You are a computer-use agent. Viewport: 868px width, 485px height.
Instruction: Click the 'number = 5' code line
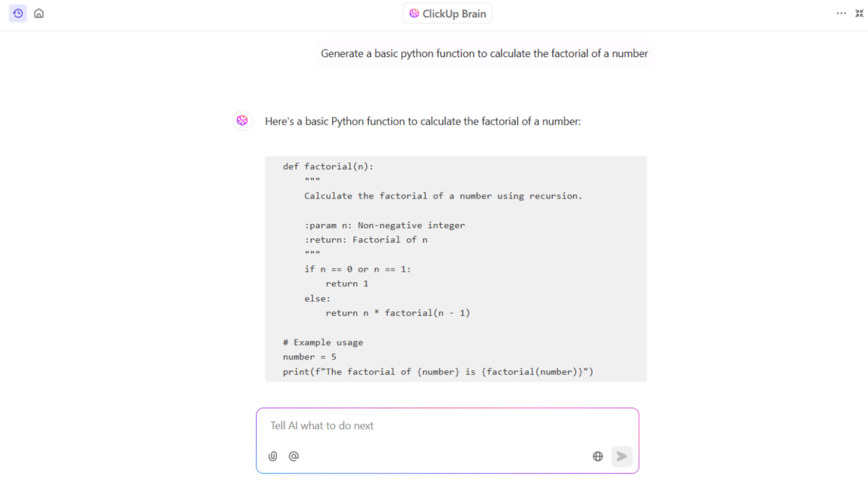[x=309, y=357]
